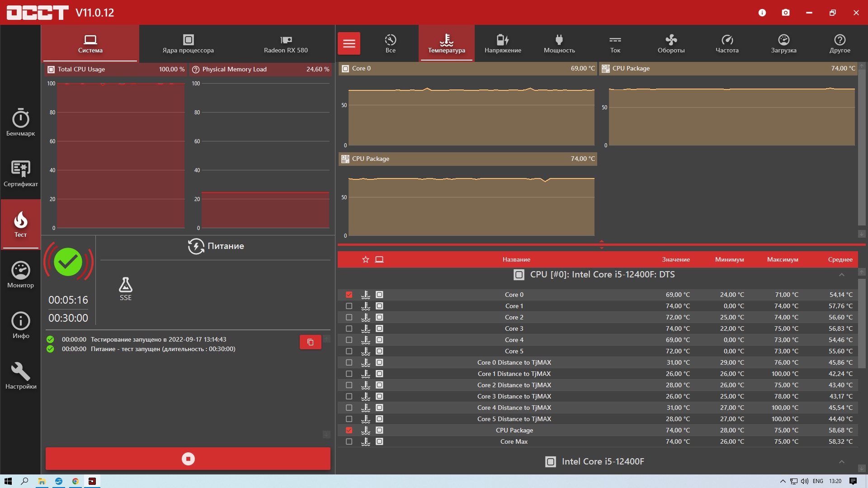Enable the Core 1 checkbox
868x488 pixels.
click(349, 306)
